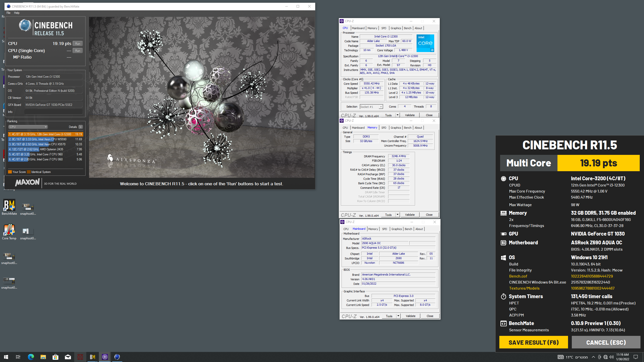
Task: Select the snapshot icon beside BenchMate
Action: [x=28, y=209]
